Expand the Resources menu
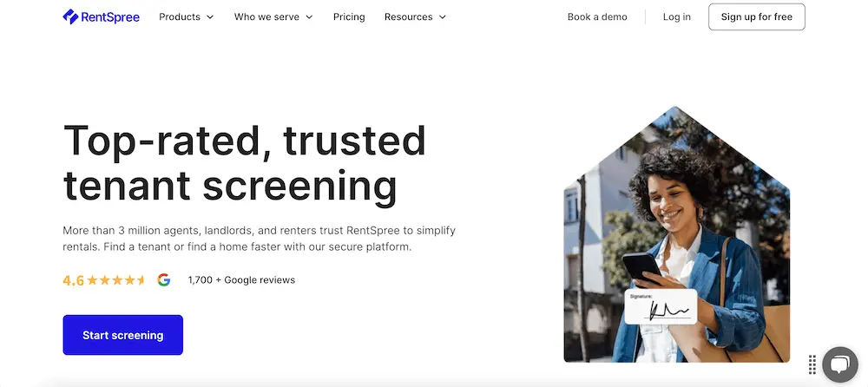 tap(415, 16)
